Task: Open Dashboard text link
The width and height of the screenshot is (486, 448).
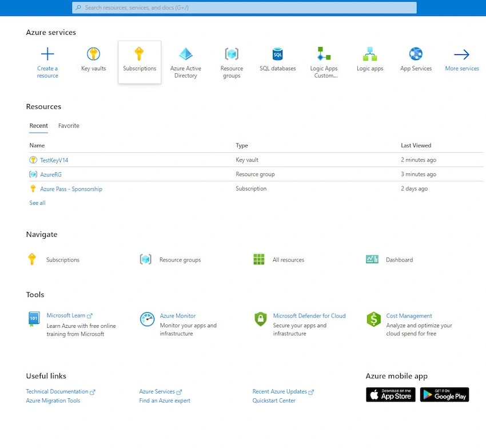Action: pyautogui.click(x=399, y=260)
